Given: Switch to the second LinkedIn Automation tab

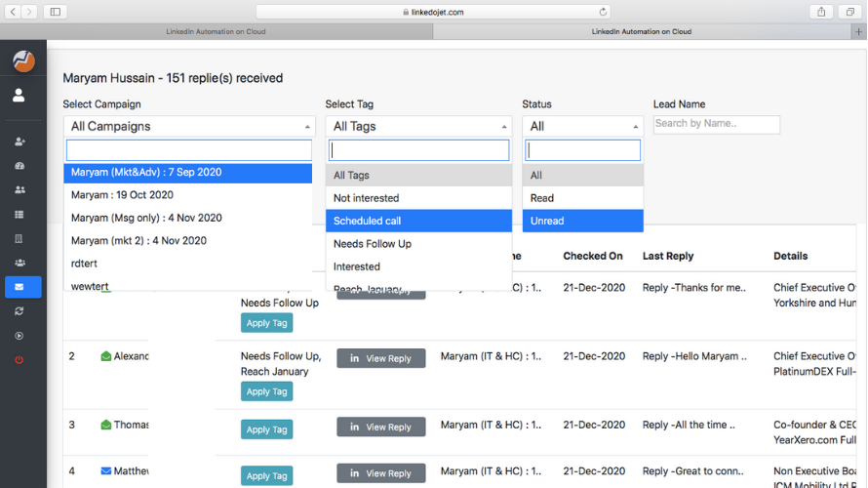Looking at the screenshot, I should (x=642, y=31).
